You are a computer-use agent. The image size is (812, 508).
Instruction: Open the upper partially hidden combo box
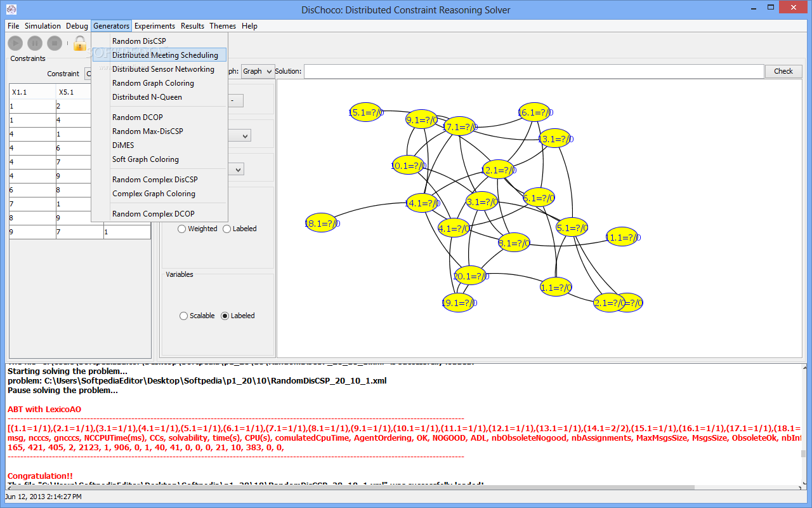(x=239, y=135)
